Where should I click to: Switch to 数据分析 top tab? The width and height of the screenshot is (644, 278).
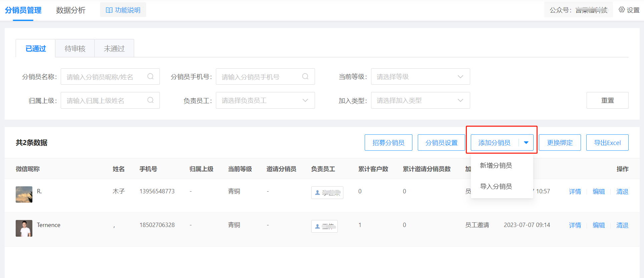pos(71,10)
